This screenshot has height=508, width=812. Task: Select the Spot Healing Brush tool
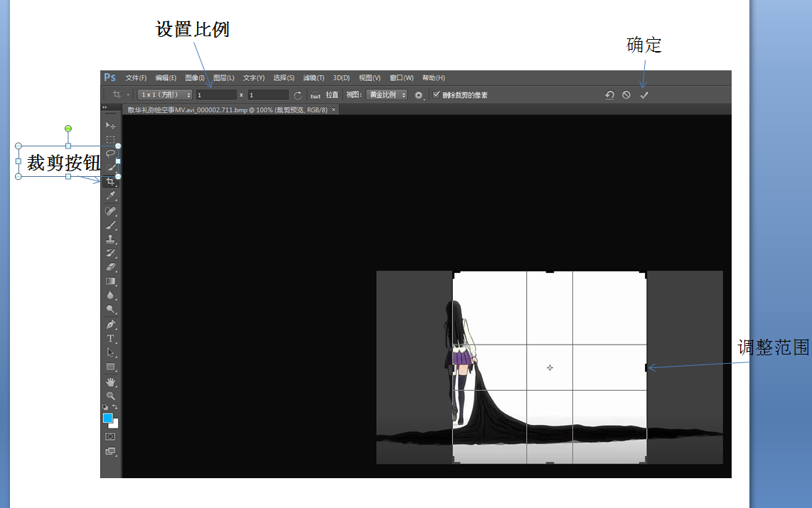click(110, 211)
